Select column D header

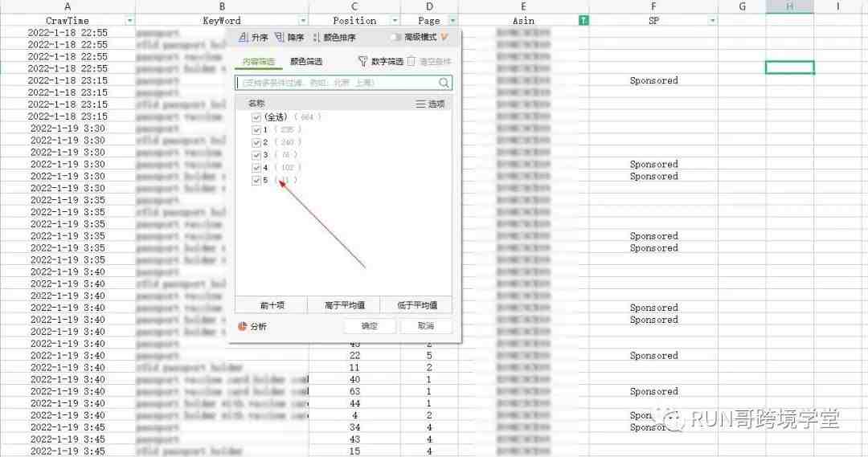coord(429,6)
